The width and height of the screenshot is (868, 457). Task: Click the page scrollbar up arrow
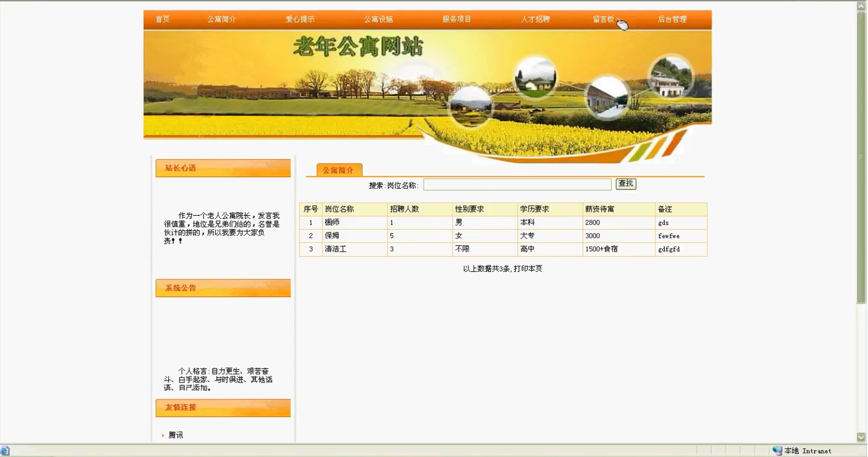pyautogui.click(x=861, y=6)
